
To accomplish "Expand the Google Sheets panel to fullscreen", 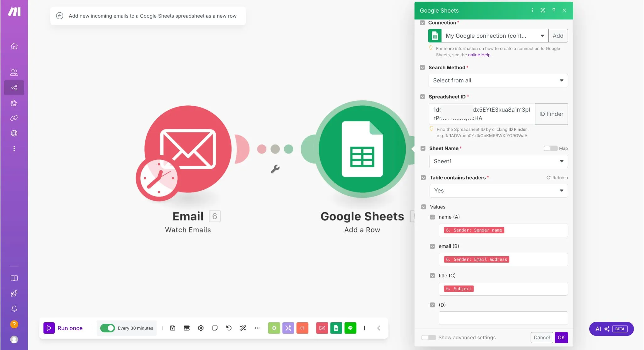I will (x=543, y=10).
